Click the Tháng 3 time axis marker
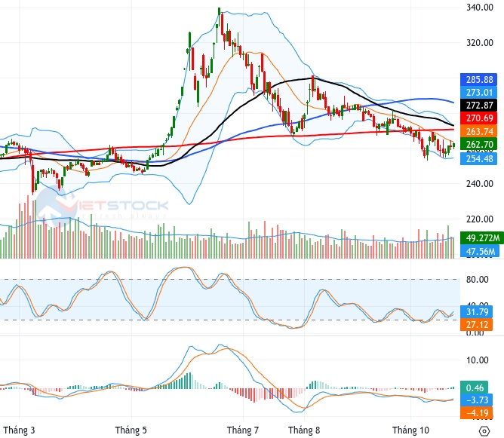The width and height of the screenshot is (504, 438). [19, 430]
